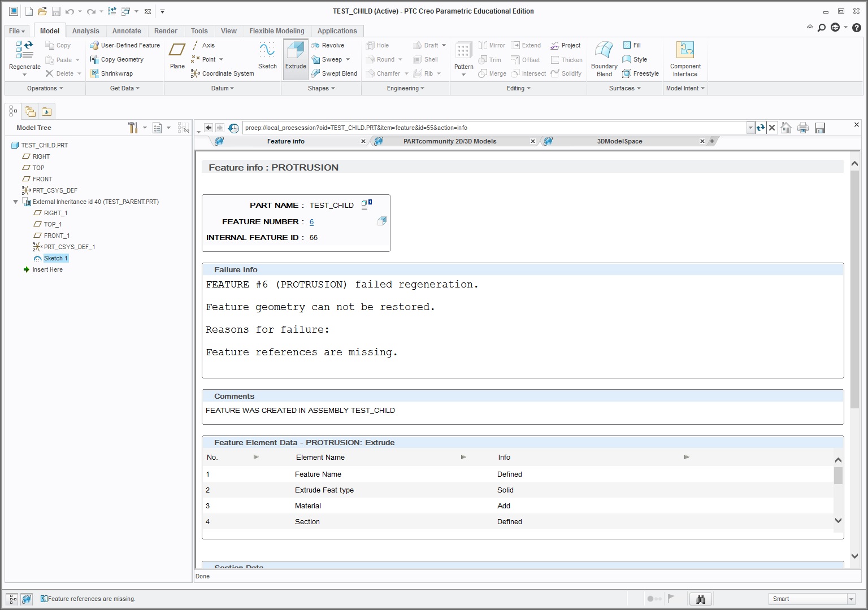
Task: Open User-Defined Feature tool
Action: pyautogui.click(x=125, y=45)
